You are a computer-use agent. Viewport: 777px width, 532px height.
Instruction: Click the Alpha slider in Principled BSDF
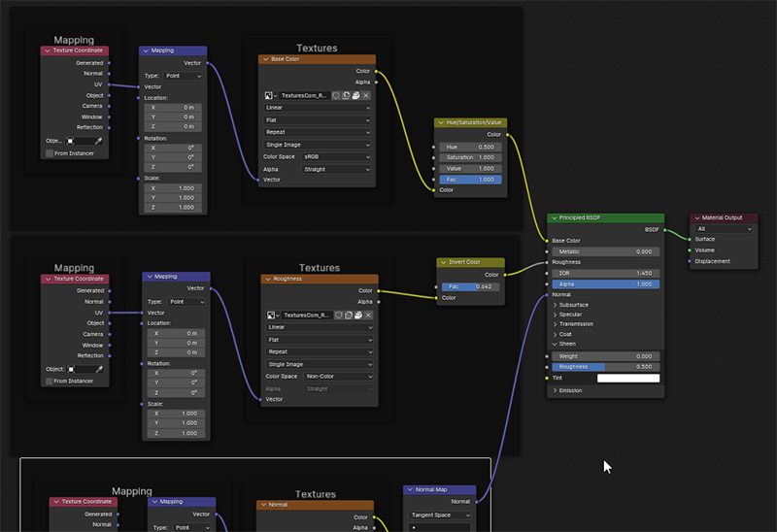pos(605,283)
